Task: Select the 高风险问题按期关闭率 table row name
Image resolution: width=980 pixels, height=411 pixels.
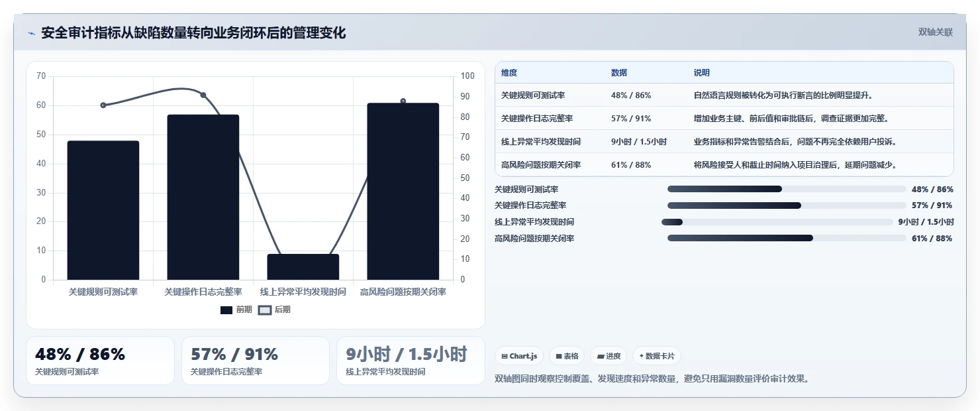Action: tap(541, 165)
